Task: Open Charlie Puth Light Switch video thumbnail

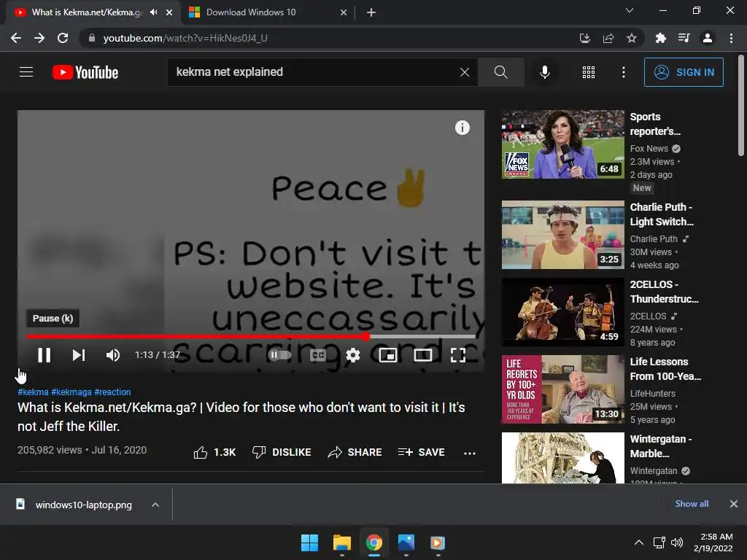Action: click(562, 235)
